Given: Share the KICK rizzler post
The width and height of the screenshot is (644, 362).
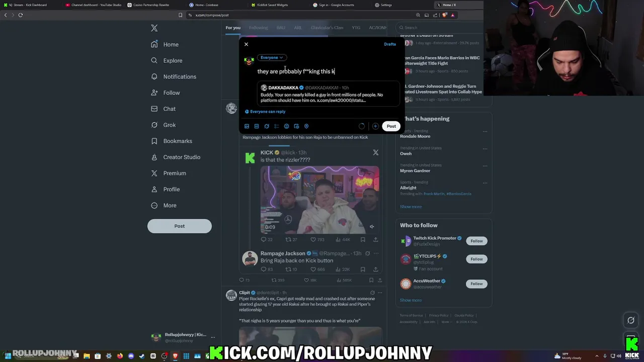Looking at the screenshot, I should 375,239.
